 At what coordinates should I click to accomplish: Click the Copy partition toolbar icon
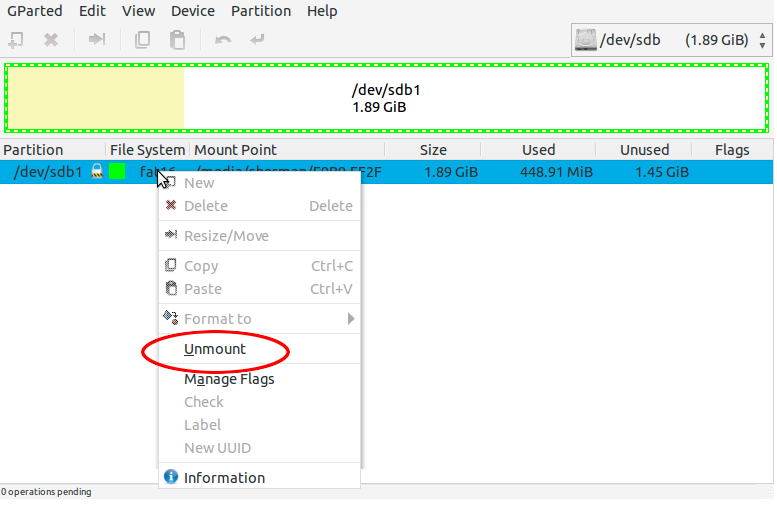[143, 40]
